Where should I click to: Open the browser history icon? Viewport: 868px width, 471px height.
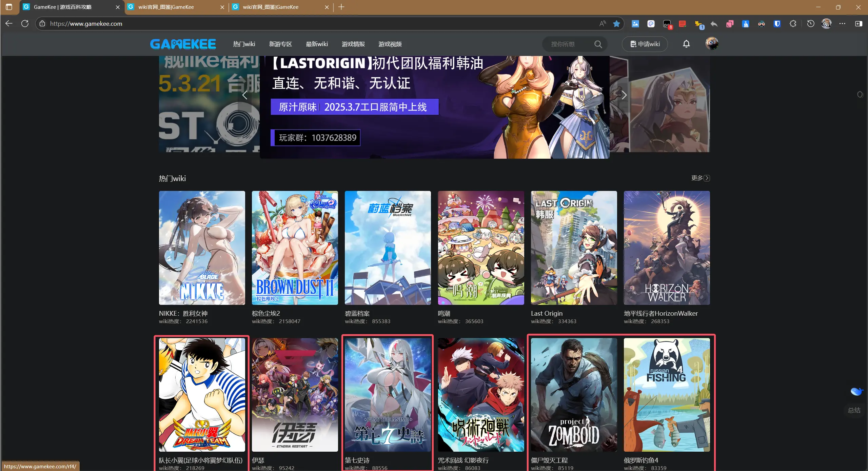click(811, 24)
